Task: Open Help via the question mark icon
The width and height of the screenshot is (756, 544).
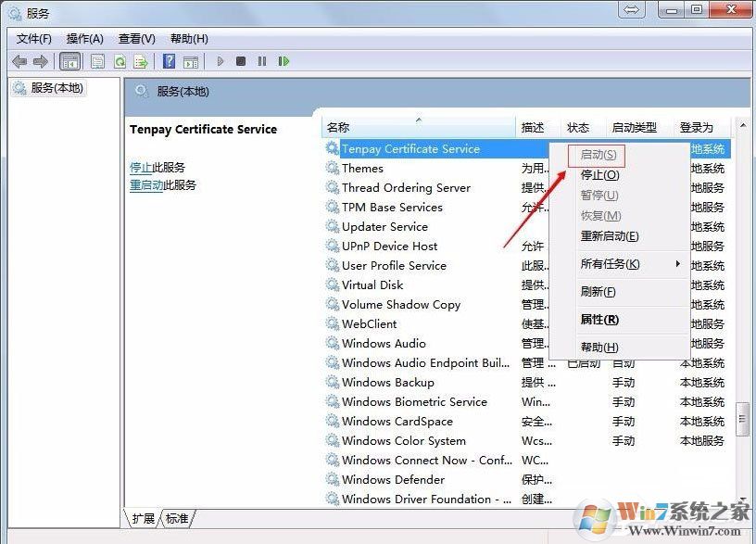Action: pyautogui.click(x=169, y=60)
